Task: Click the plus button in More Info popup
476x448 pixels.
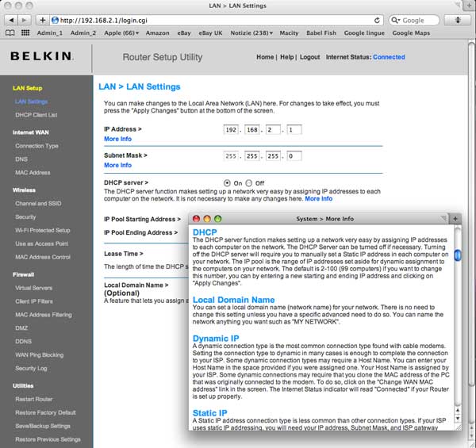Action: click(x=455, y=219)
